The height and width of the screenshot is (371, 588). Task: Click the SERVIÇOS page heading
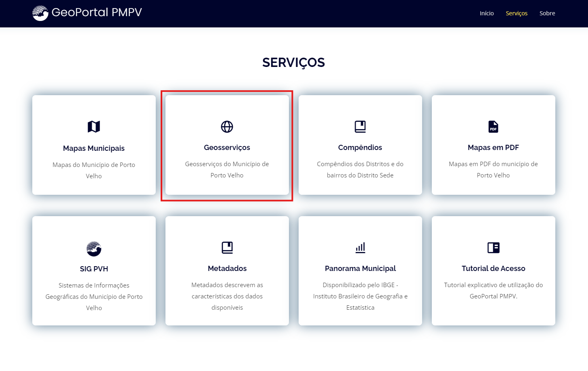(x=293, y=63)
